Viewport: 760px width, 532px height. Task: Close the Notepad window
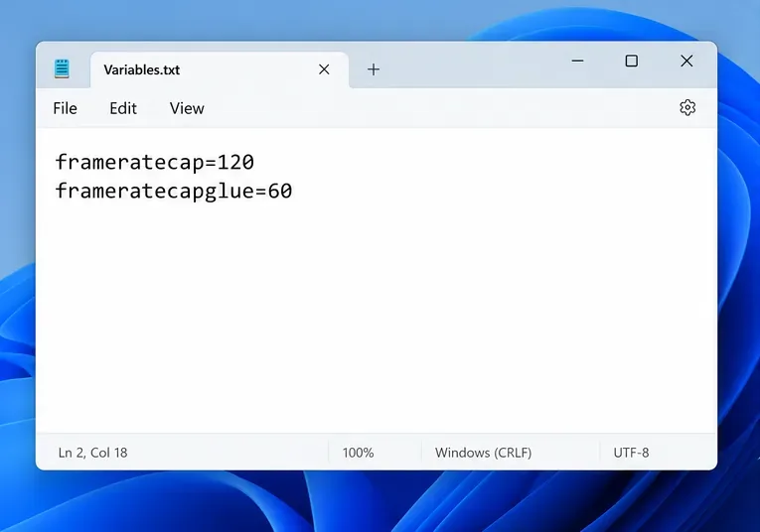[686, 61]
